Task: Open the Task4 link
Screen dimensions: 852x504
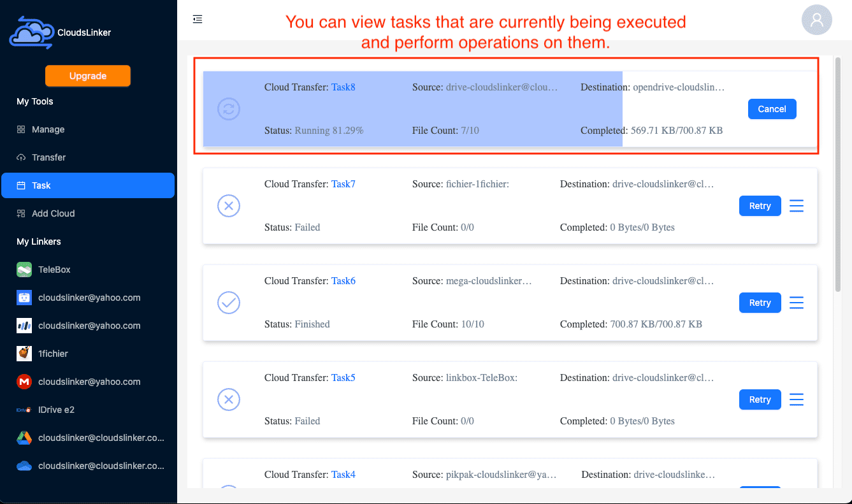Action: point(343,475)
